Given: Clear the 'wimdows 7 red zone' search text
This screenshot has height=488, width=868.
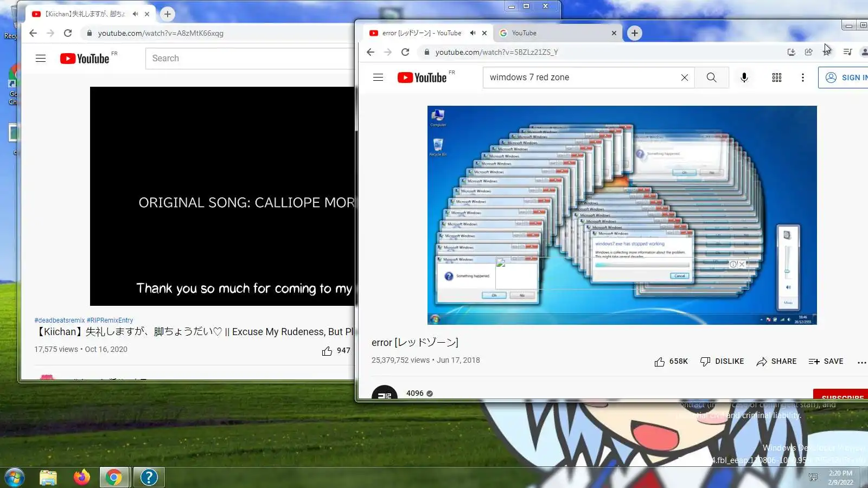Looking at the screenshot, I should click(685, 78).
